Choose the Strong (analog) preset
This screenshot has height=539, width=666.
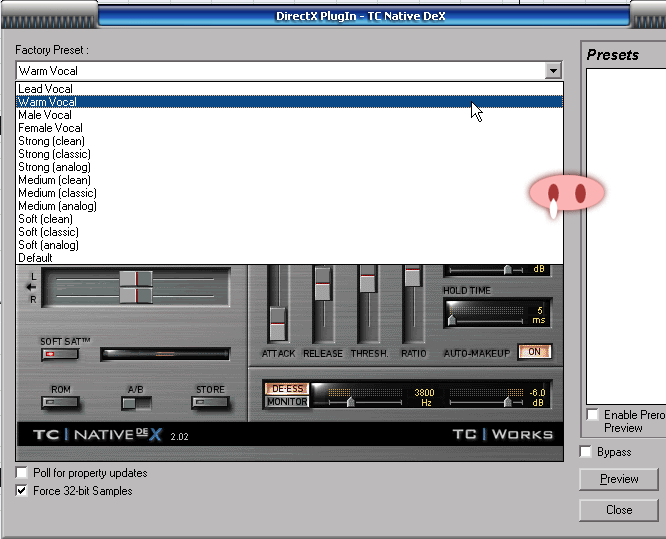click(290, 167)
